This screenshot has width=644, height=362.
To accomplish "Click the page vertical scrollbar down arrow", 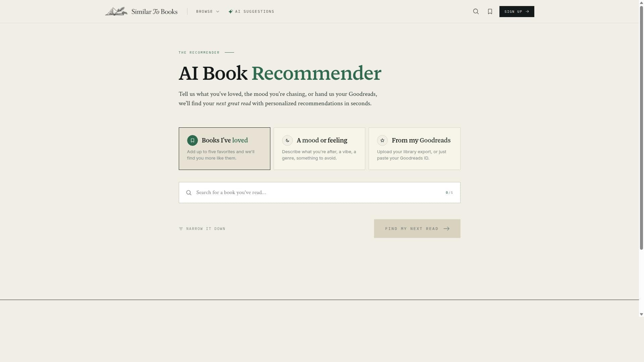I will 641,314.
